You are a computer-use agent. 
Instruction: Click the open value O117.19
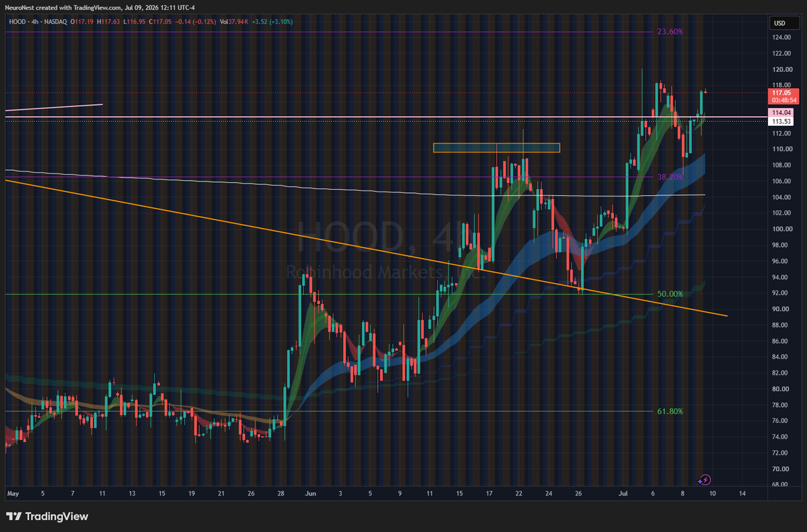pyautogui.click(x=81, y=22)
